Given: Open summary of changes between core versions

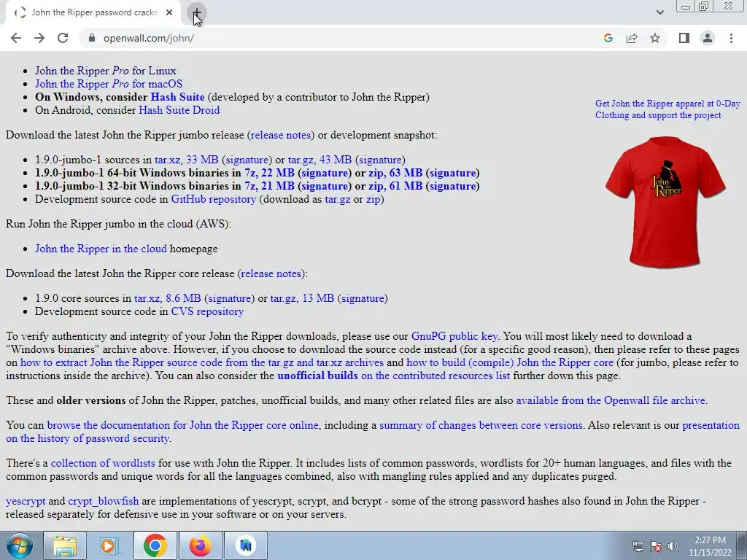Looking at the screenshot, I should [481, 425].
